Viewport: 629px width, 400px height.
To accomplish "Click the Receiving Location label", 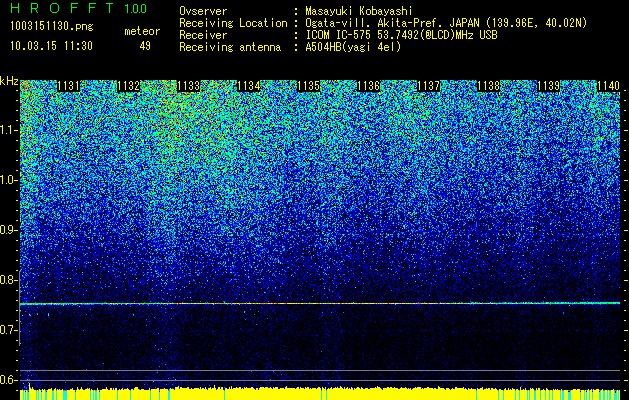I will point(233,23).
